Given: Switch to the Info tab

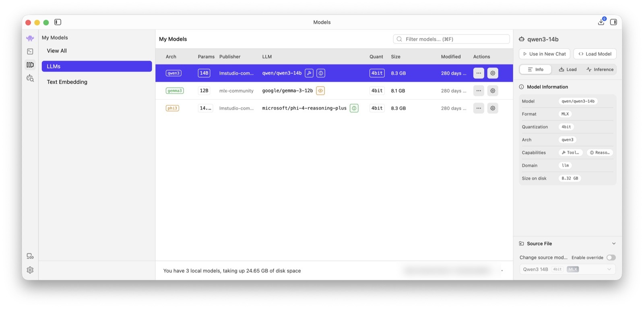Looking at the screenshot, I should tap(535, 69).
